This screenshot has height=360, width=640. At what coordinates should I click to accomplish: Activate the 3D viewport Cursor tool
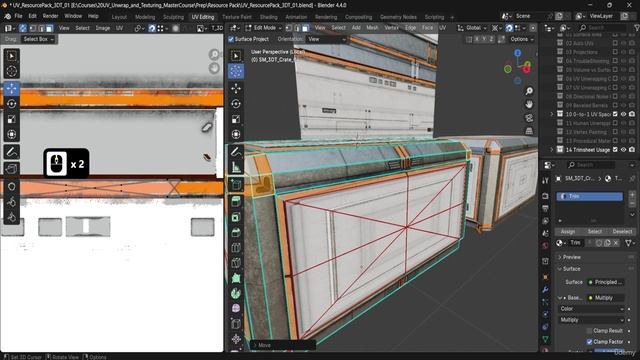[x=236, y=71]
